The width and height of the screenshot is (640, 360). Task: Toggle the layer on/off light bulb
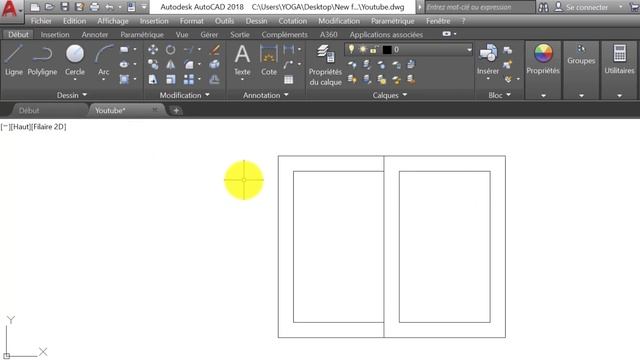pos(351,49)
